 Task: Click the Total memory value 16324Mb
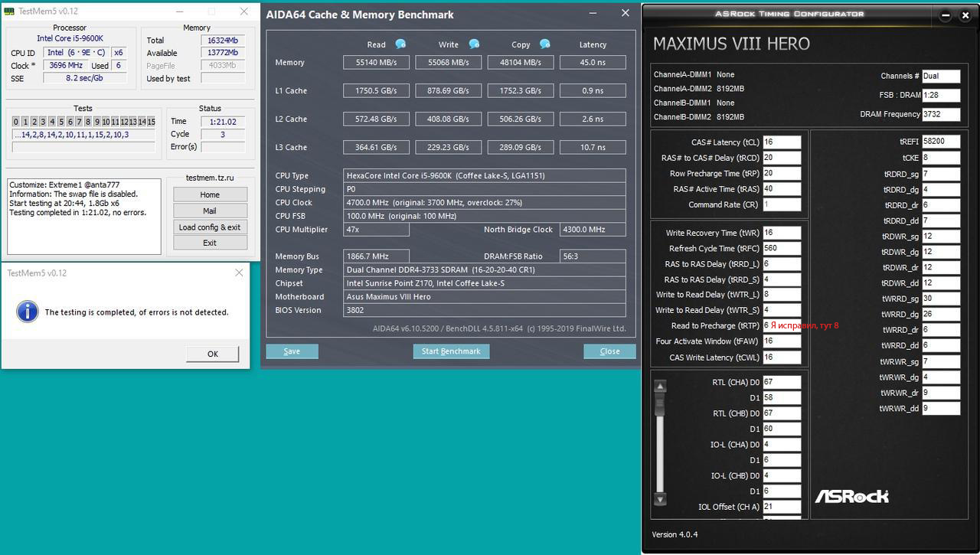pyautogui.click(x=223, y=41)
